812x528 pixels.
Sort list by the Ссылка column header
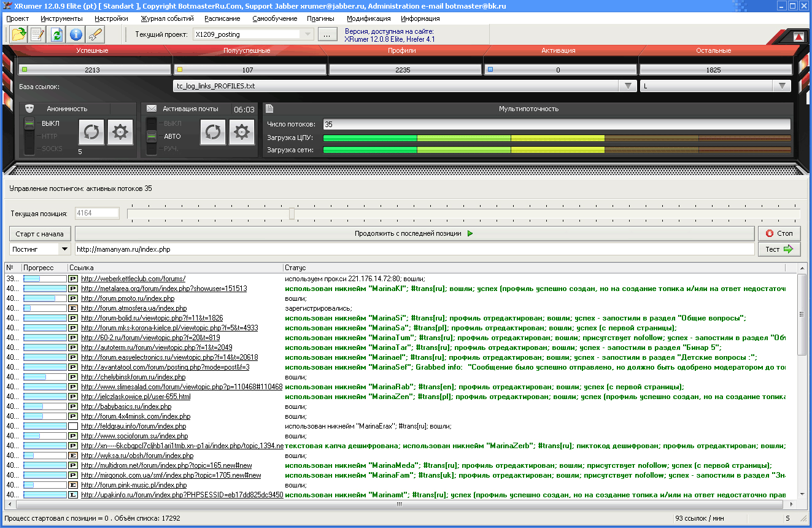click(175, 268)
